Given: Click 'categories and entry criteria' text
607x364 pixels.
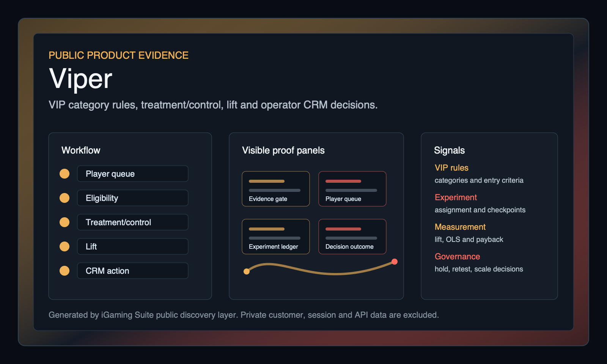Looking at the screenshot, I should (x=479, y=180).
